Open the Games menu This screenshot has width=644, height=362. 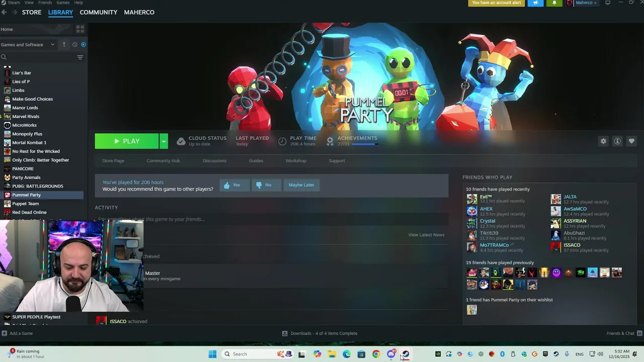63,3
